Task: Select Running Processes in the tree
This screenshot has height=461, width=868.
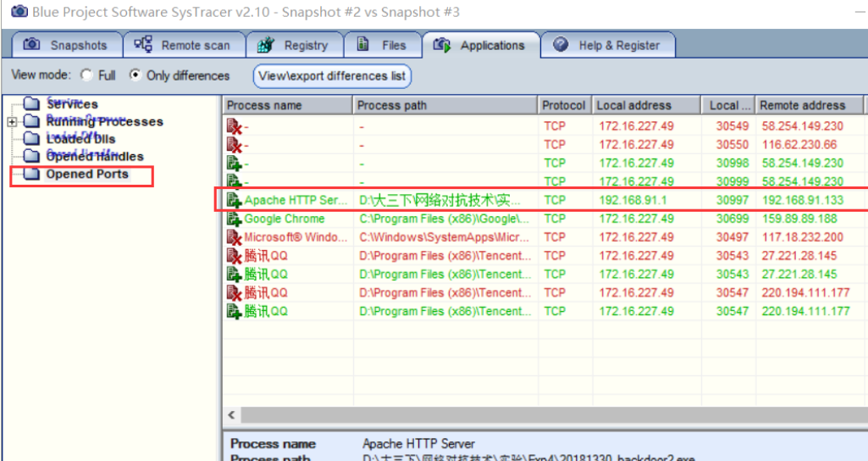Action: (105, 121)
